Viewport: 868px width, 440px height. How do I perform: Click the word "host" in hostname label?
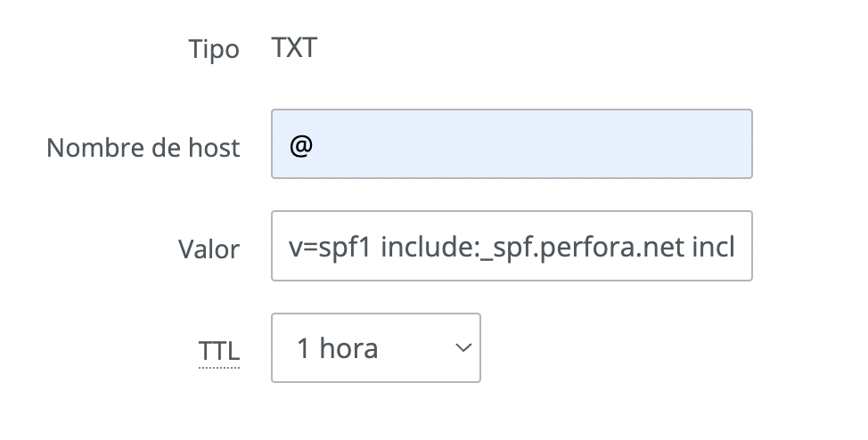click(x=212, y=147)
